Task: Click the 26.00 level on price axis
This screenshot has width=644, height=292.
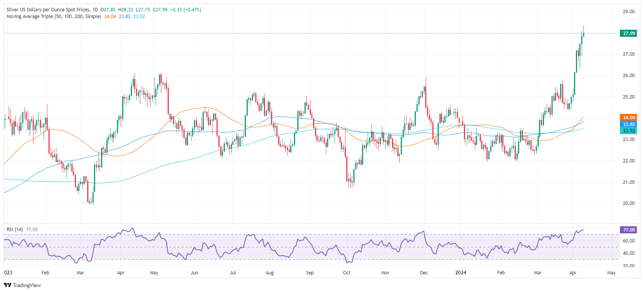Action: 629,76
